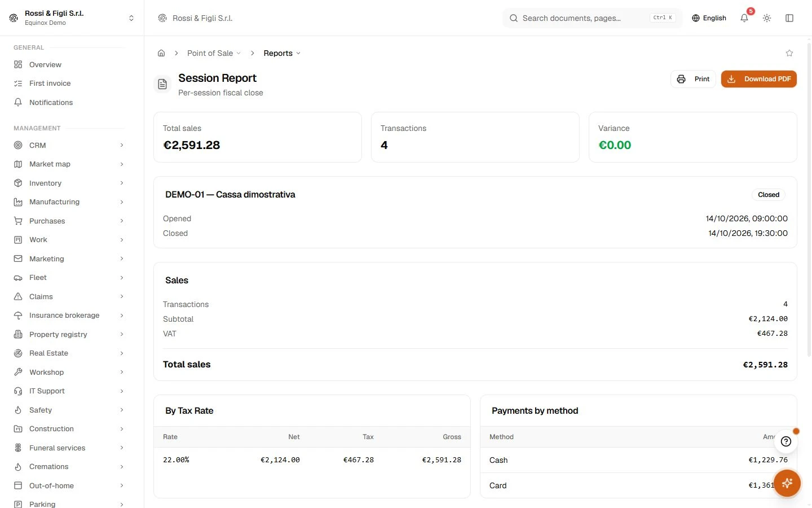Go to home via the breadcrumb house icon
Screen dimensions: 812x508
pos(161,53)
